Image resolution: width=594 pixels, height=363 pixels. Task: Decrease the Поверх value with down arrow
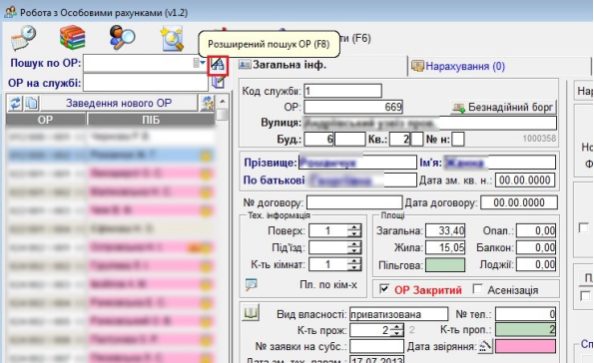coord(355,234)
